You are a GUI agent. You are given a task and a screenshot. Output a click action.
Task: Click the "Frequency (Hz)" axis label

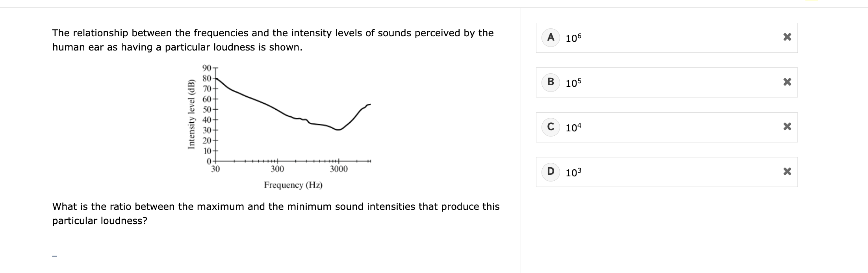coord(293,185)
